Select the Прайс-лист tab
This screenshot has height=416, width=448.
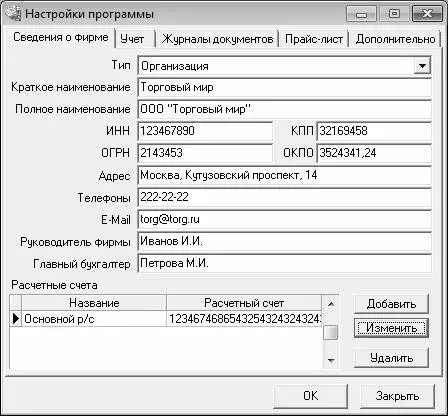tap(314, 39)
